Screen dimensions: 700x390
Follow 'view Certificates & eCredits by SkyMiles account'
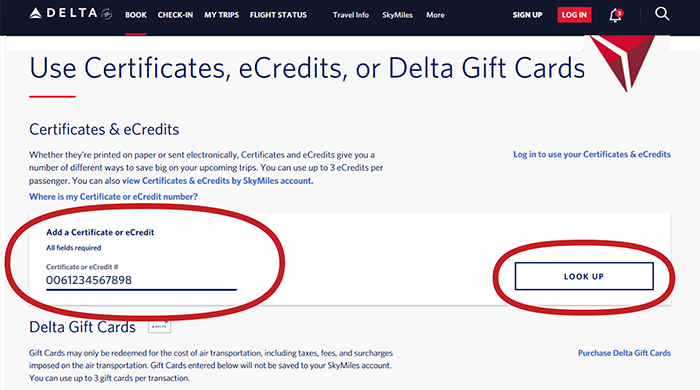point(217,181)
